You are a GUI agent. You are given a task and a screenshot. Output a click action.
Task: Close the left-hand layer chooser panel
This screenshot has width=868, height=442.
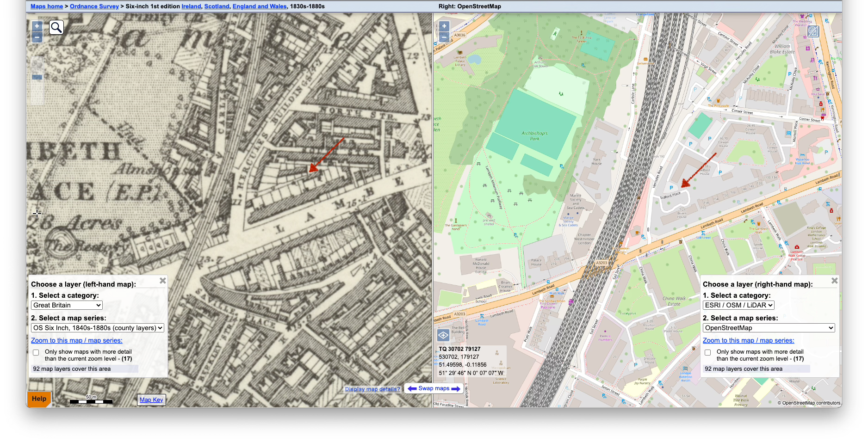coord(162,281)
